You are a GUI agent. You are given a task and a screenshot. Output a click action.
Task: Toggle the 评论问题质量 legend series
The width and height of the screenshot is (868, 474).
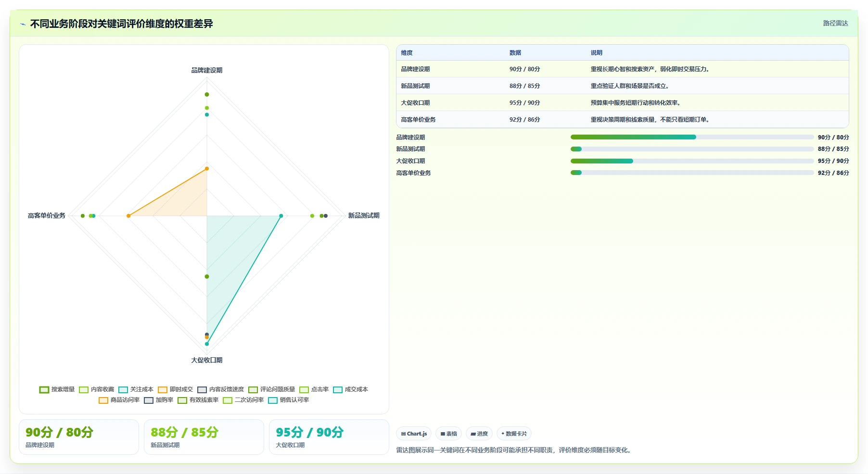point(272,389)
